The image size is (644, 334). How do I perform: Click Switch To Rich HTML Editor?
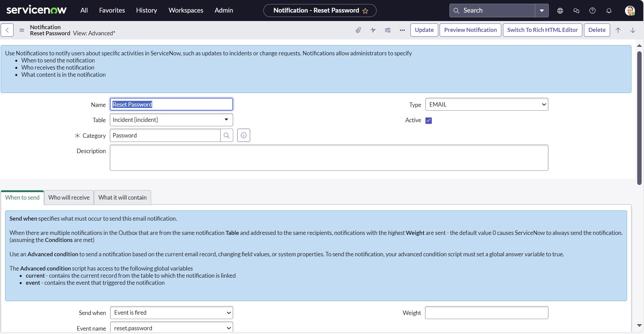coord(543,30)
